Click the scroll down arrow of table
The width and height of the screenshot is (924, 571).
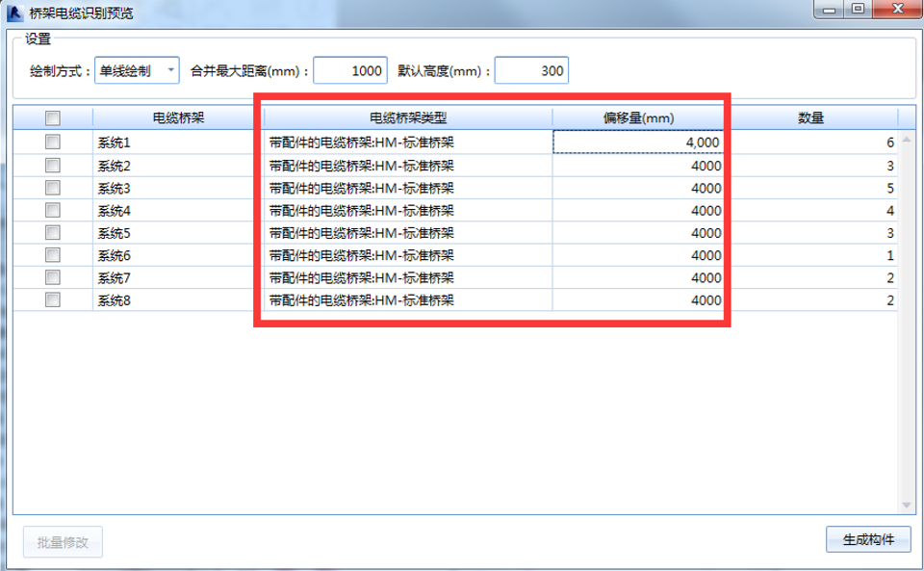(x=907, y=506)
